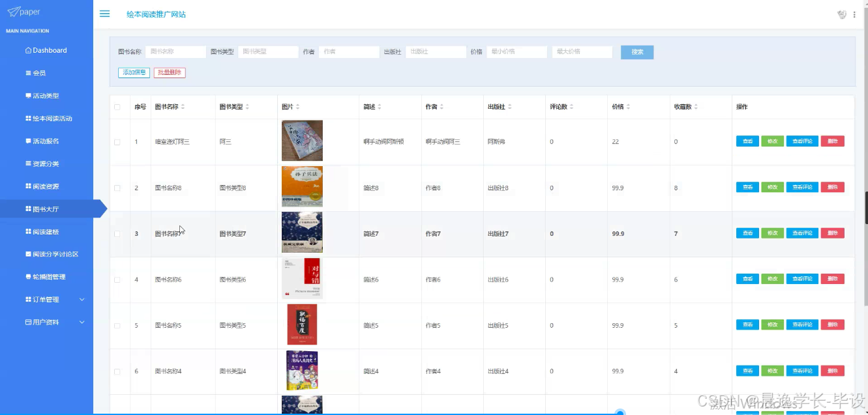868x415 pixels.
Task: Toggle the hamburger sidebar menu icon
Action: (x=104, y=14)
